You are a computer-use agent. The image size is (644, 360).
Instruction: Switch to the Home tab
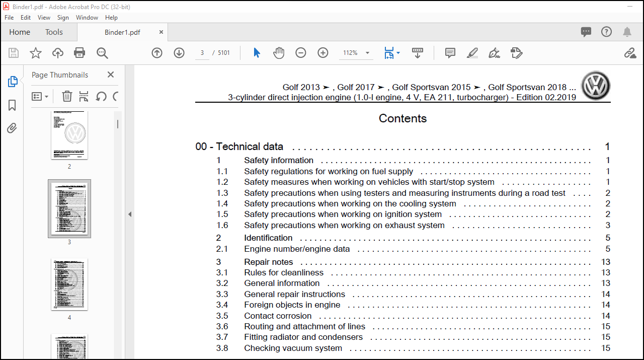20,32
